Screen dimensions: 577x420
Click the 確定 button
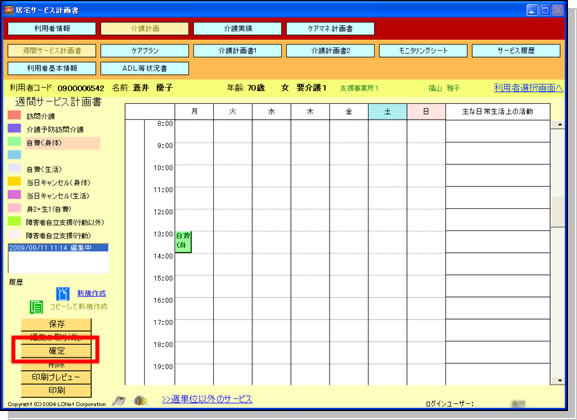[56, 351]
